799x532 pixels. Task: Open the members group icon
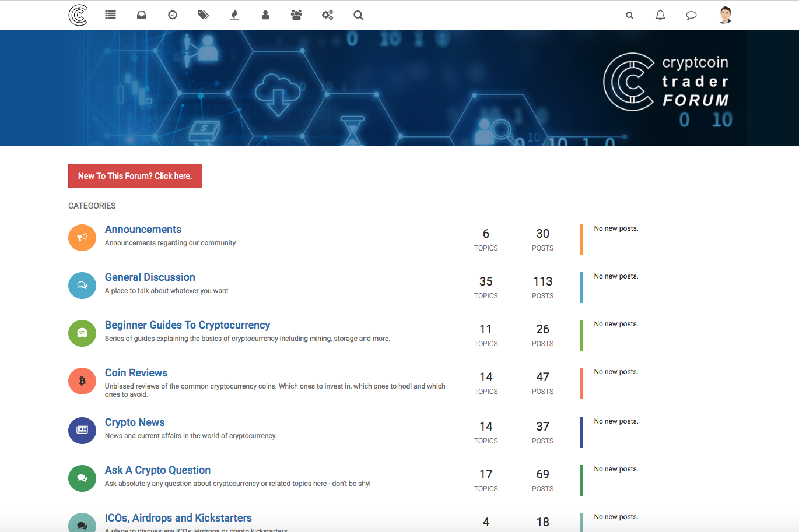pyautogui.click(x=296, y=15)
